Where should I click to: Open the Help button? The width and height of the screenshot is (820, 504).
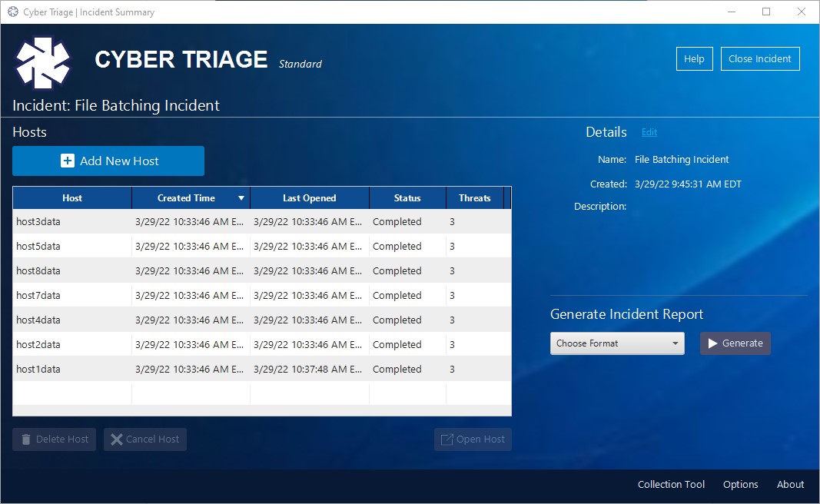click(694, 59)
